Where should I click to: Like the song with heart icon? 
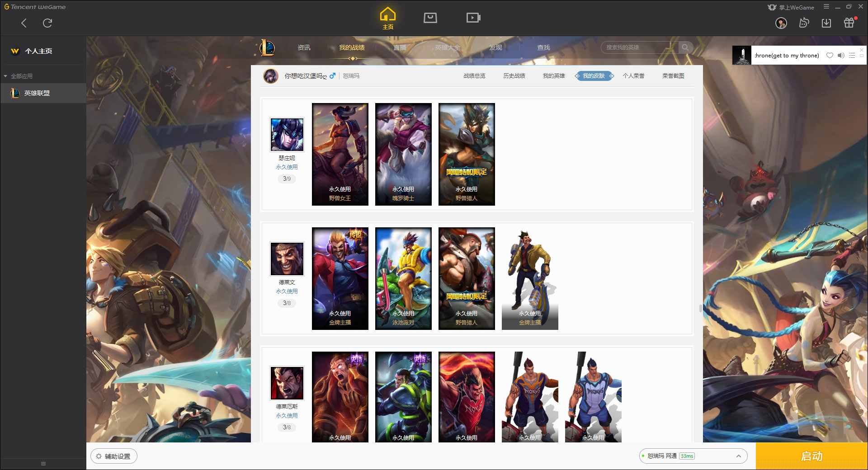830,56
